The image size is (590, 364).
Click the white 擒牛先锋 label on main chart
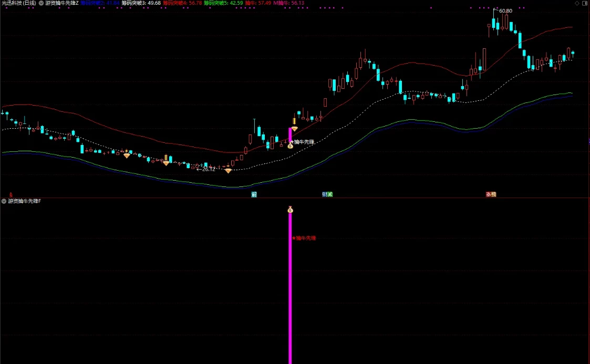(x=304, y=142)
